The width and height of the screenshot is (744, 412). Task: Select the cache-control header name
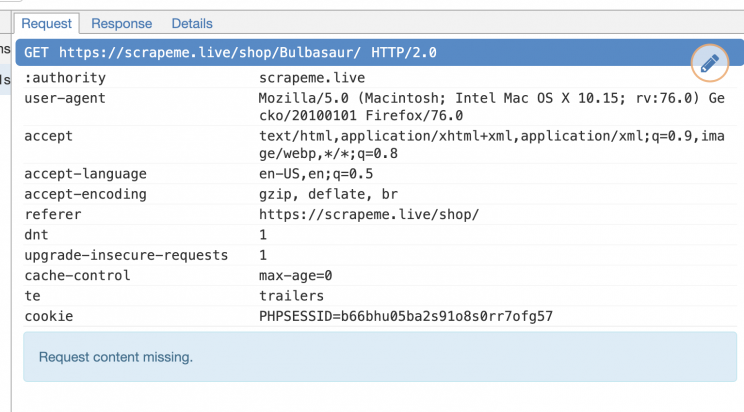point(77,275)
